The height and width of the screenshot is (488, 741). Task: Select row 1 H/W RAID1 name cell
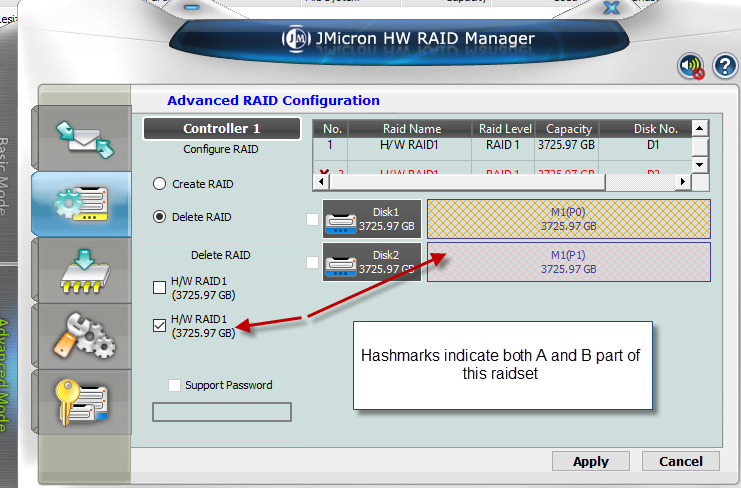click(409, 145)
